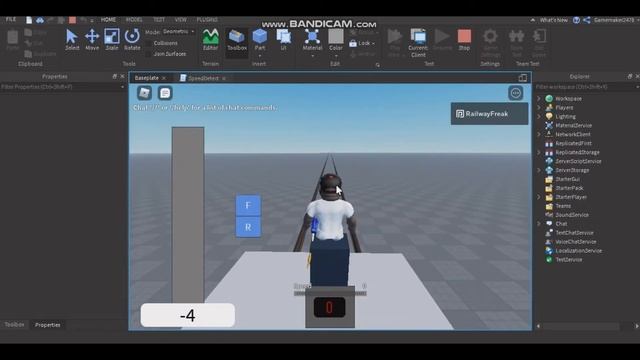Select LocalizationService in Explorer

pos(578,251)
